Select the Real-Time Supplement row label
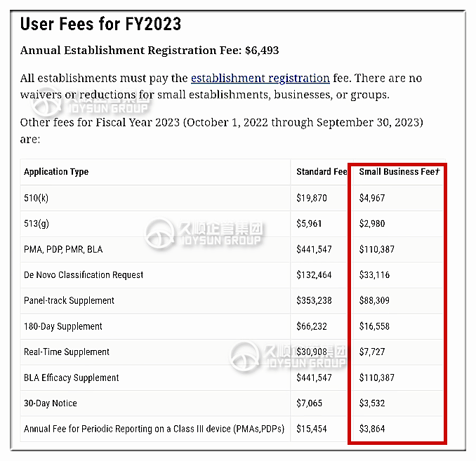This screenshot has width=476, height=461. coord(67,352)
